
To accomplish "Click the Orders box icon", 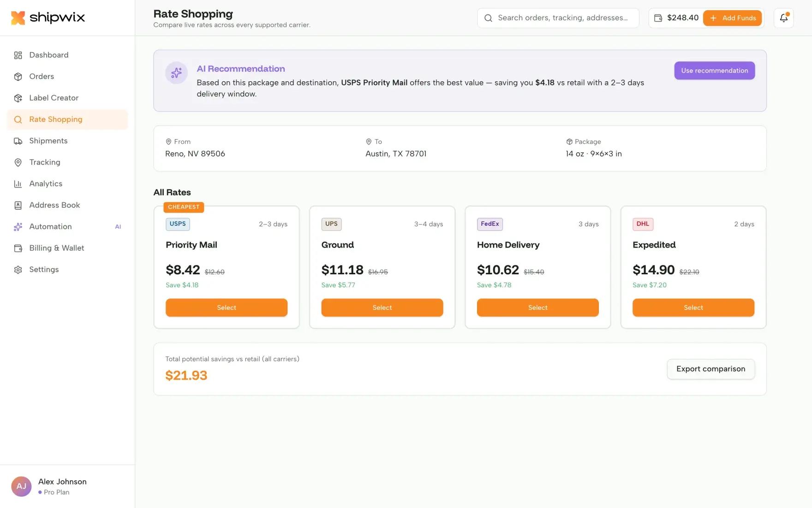I will click(x=18, y=77).
